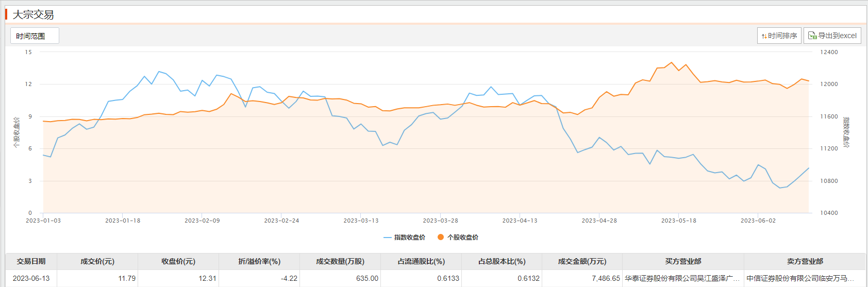The width and height of the screenshot is (868, 287).
Task: Toggle the 指数收盘价 legend series
Action: (405, 238)
